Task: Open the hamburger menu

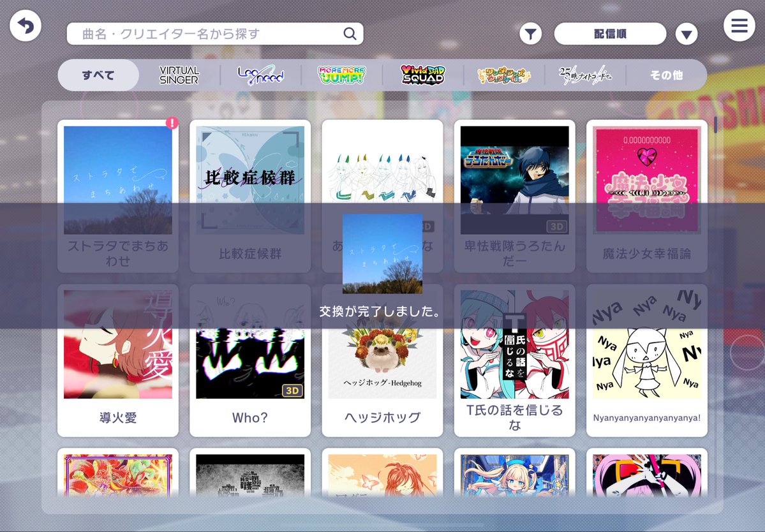Action: pos(739,26)
